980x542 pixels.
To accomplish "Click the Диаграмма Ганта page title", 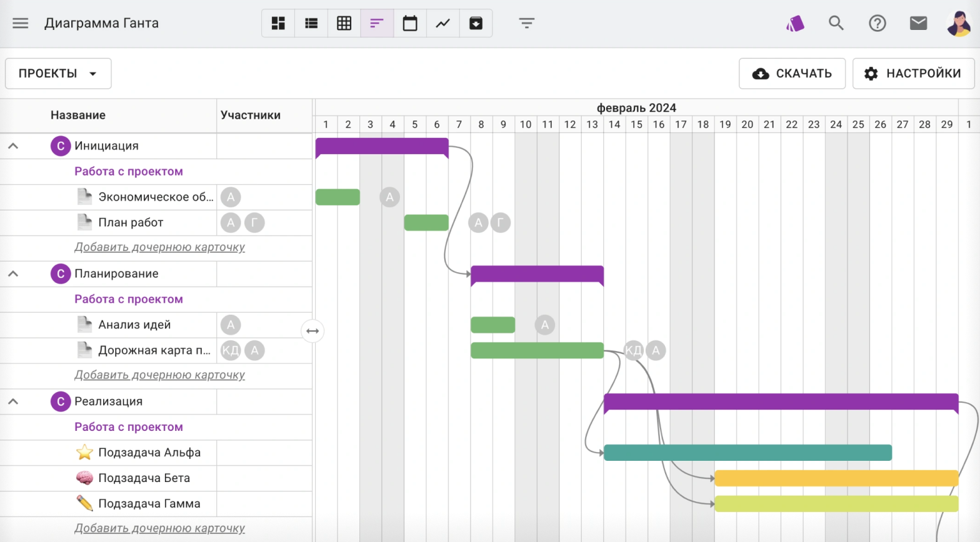I will (102, 23).
